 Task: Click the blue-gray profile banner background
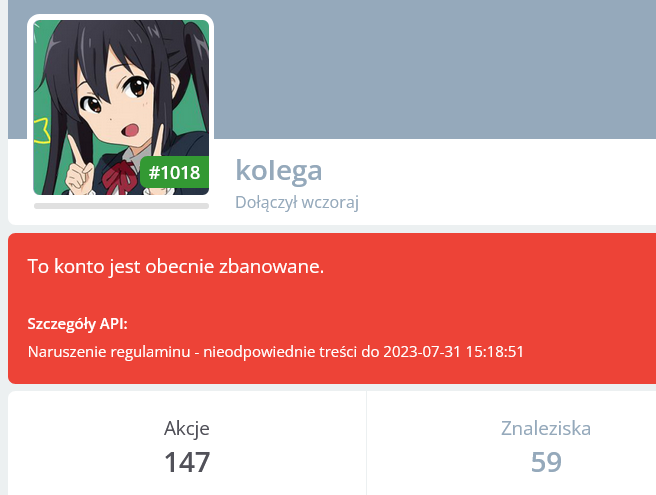click(x=435, y=69)
